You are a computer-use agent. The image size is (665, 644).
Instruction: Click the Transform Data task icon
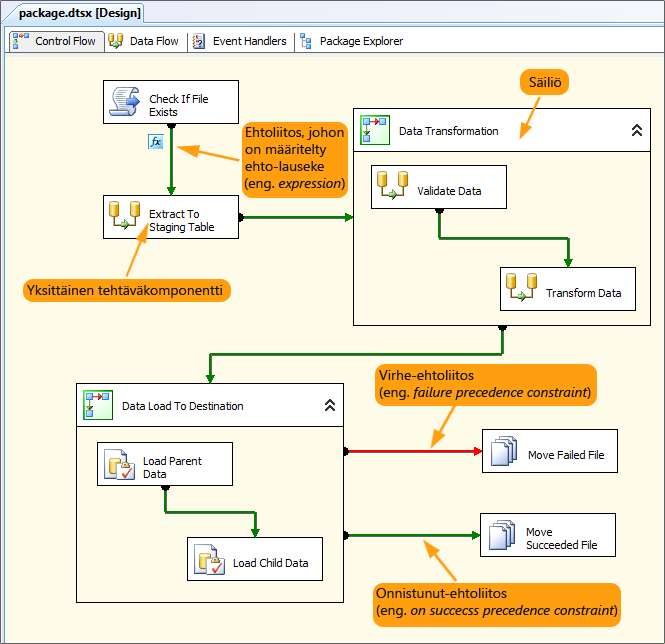[522, 287]
